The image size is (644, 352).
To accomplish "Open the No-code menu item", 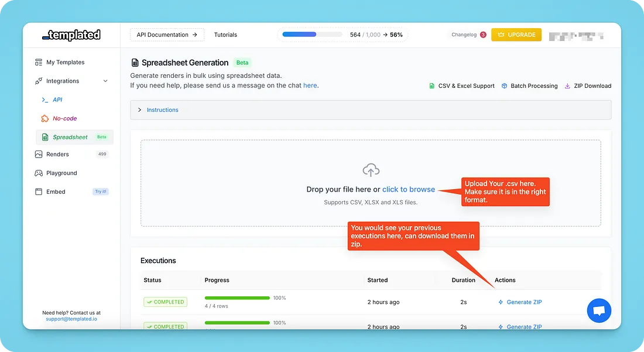I will [x=64, y=119].
